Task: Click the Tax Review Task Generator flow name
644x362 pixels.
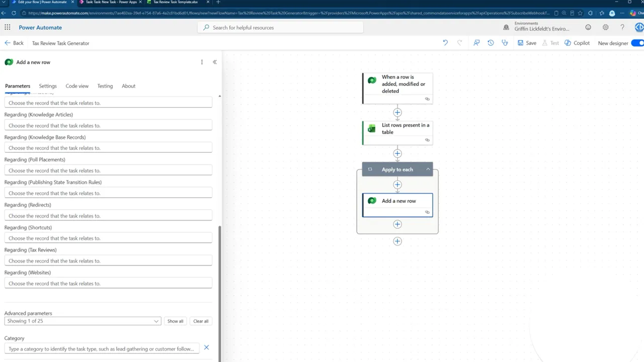Action: click(60, 43)
